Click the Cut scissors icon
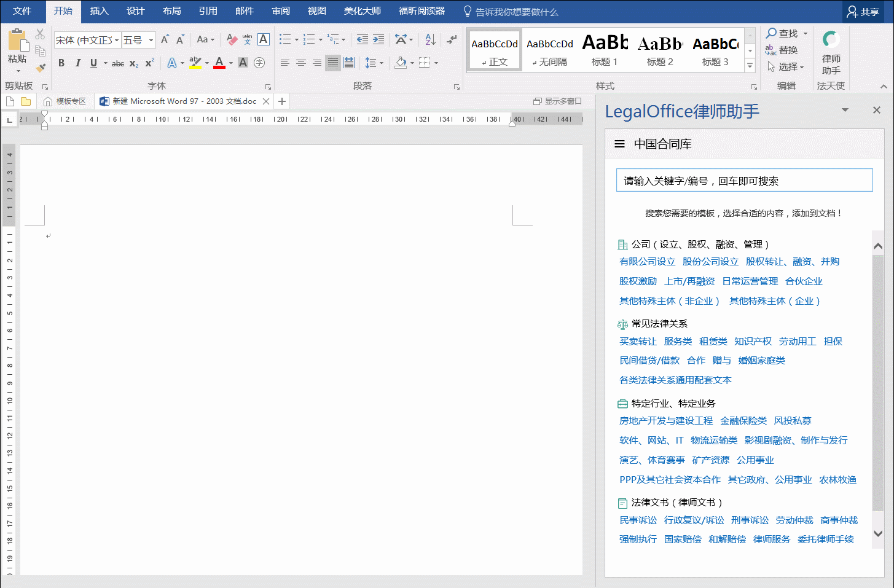The height and width of the screenshot is (588, 894). coord(41,34)
